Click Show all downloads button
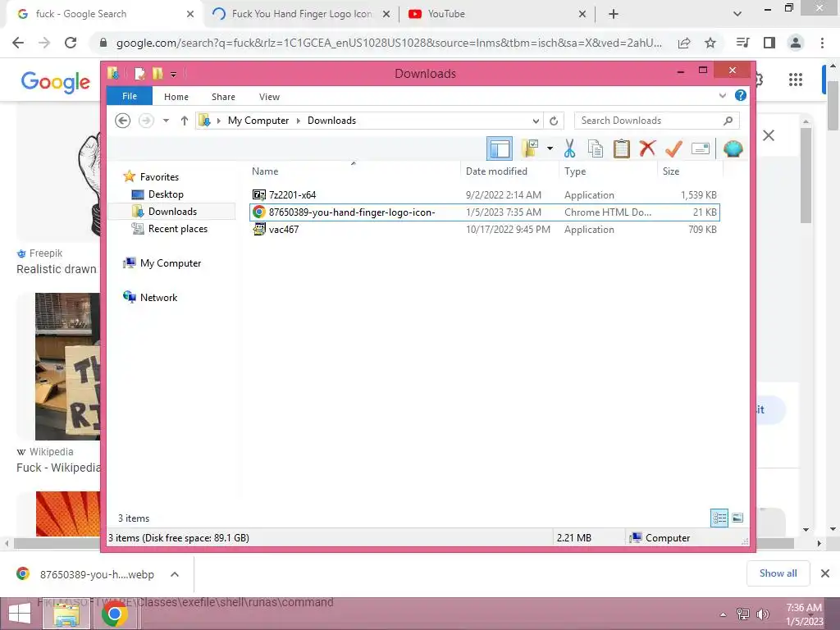 778,573
